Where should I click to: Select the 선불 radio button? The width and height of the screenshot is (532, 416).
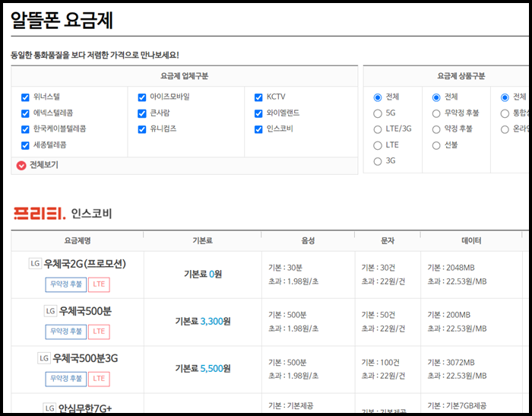436,146
